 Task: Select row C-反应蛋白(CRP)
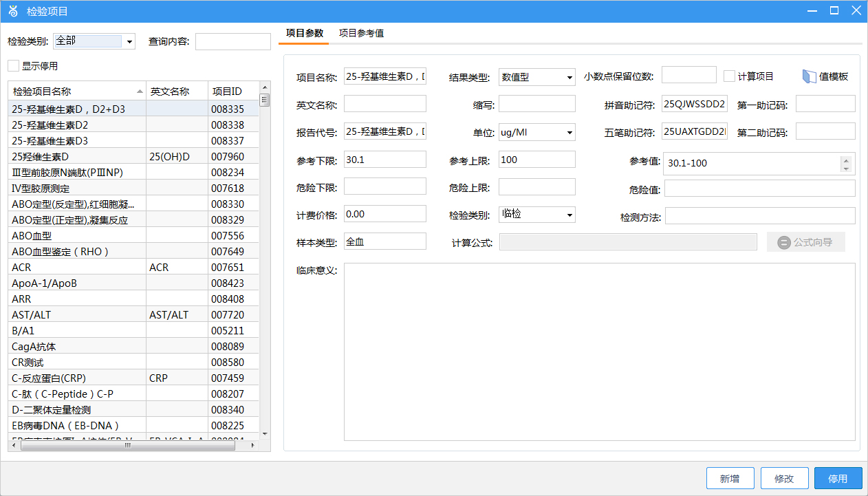point(133,378)
